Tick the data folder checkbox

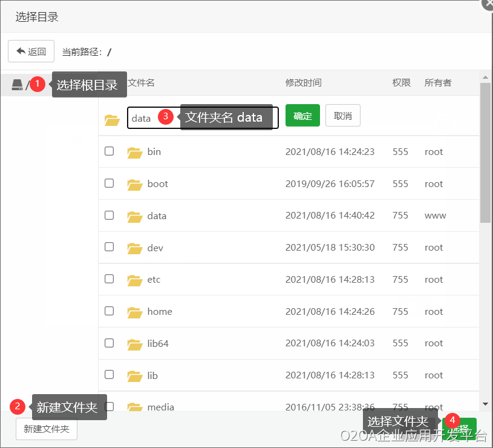pyautogui.click(x=109, y=215)
